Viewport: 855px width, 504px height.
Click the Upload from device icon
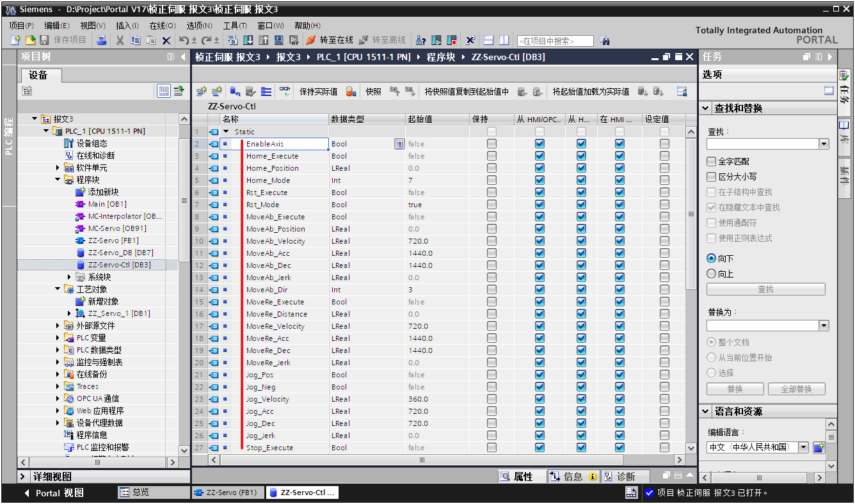pyautogui.click(x=263, y=40)
